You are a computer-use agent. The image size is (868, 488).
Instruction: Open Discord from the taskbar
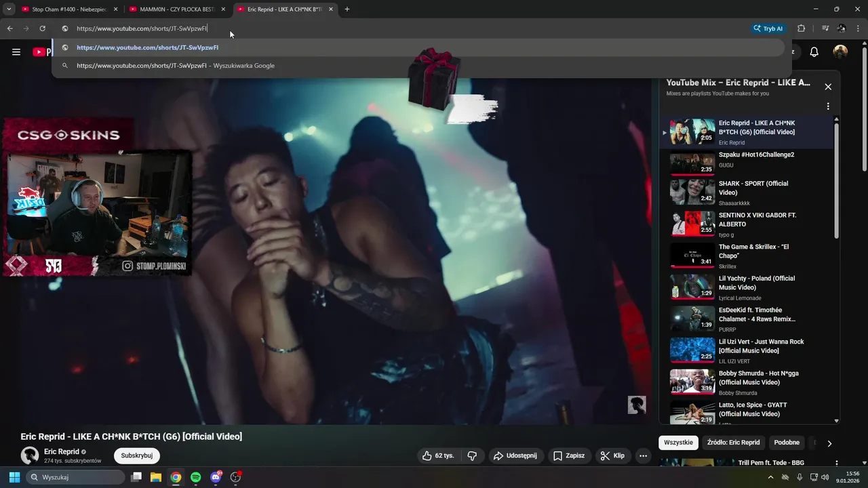(216, 477)
